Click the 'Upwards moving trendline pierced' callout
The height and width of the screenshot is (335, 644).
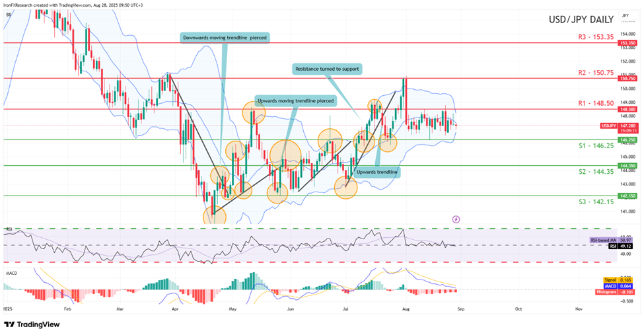pos(295,100)
